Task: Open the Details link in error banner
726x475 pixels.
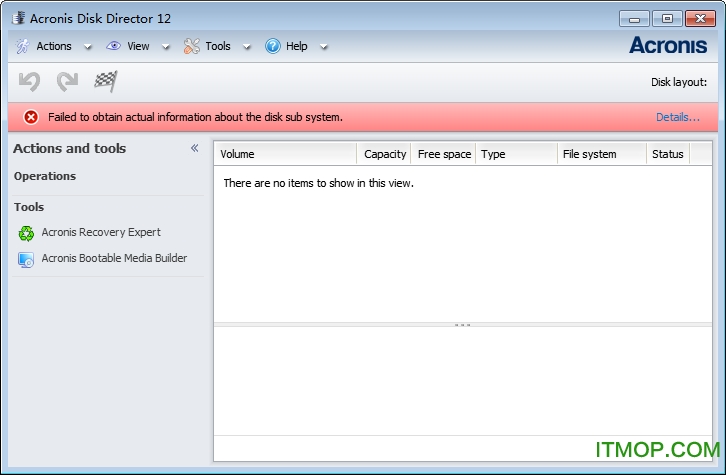Action: click(x=677, y=117)
